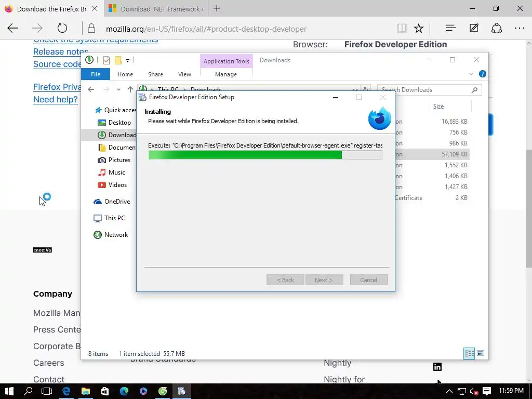The image size is (532, 399).
Task: Open Manage tab under Application Tools
Action: (226, 74)
